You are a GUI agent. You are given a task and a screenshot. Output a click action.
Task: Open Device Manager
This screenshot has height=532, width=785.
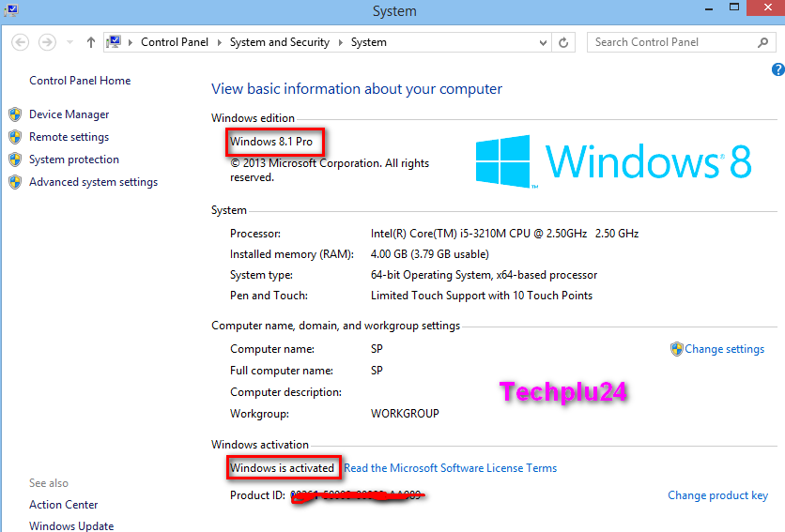tap(69, 114)
